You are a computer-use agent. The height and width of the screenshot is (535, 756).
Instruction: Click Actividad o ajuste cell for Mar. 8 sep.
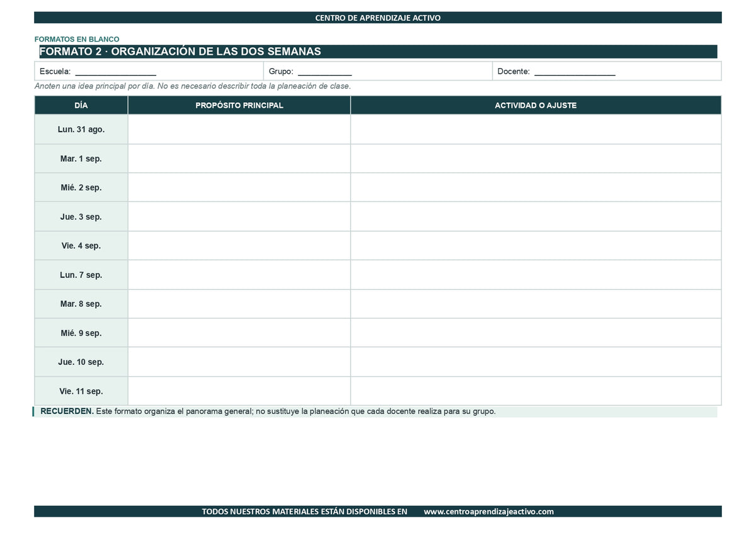[x=536, y=304]
